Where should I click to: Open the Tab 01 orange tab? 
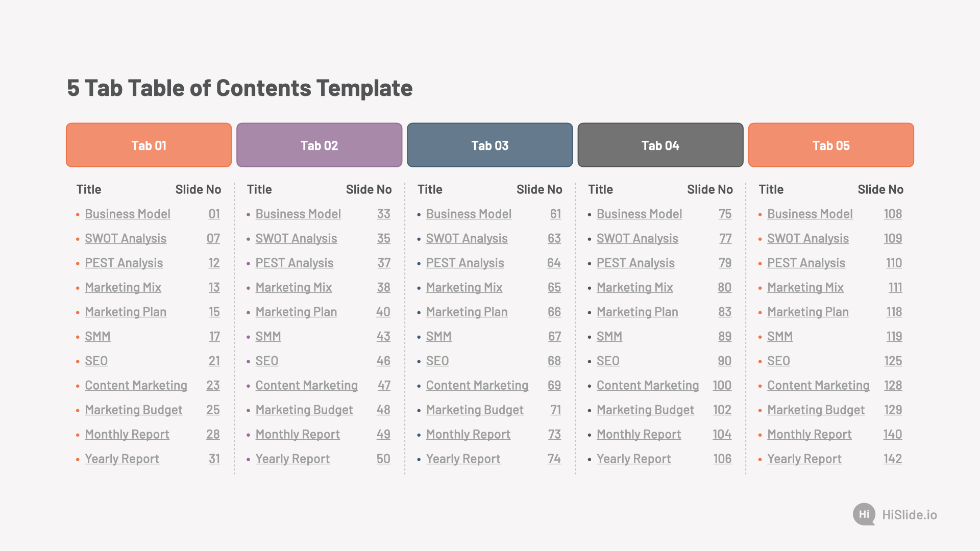[x=149, y=145]
